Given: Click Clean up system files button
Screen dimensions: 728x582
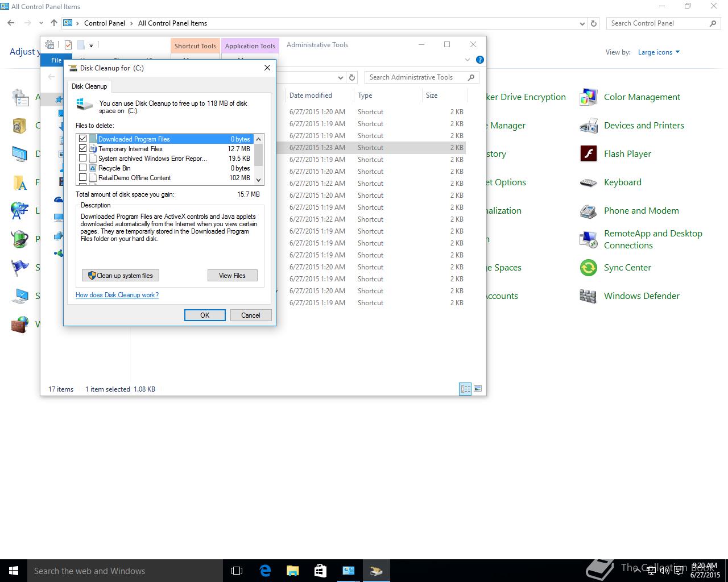Looking at the screenshot, I should [121, 275].
